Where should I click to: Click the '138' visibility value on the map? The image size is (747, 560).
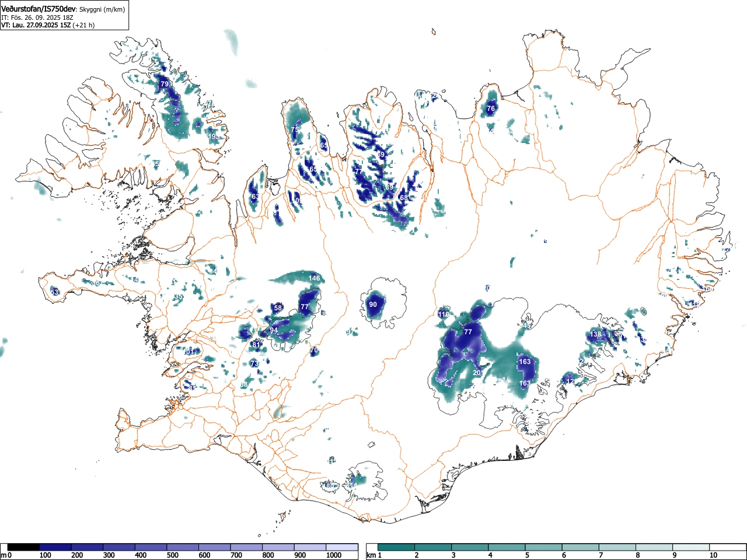point(596,334)
